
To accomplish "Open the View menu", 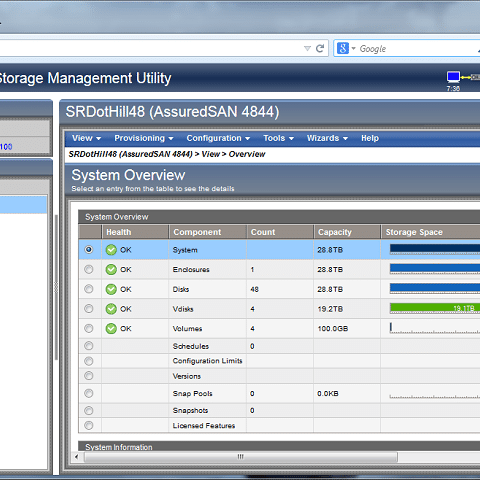I will click(86, 138).
